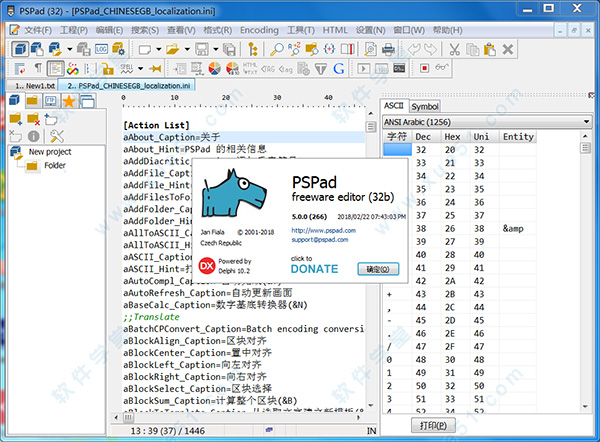Open project tools wrench icon
600x442 pixels.
57,136
